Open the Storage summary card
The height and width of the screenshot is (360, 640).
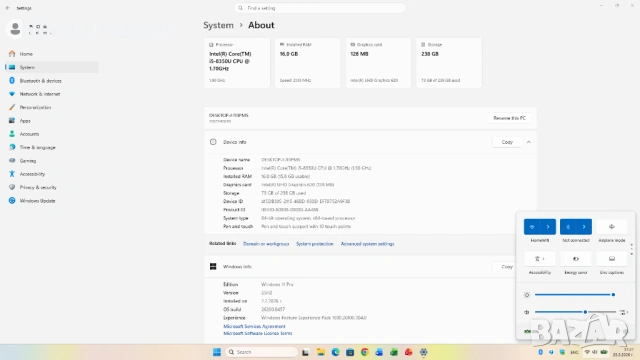pyautogui.click(x=449, y=62)
